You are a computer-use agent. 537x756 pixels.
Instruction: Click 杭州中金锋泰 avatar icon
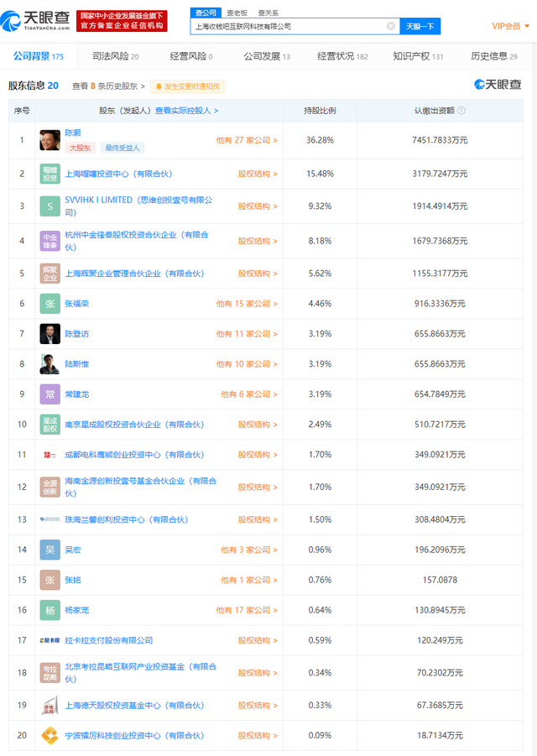click(x=50, y=241)
